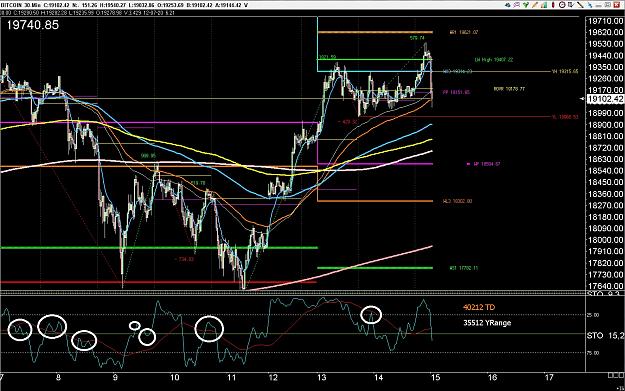Click the large 19740.85 price readout
This screenshot has width=625, height=391.
33,25
